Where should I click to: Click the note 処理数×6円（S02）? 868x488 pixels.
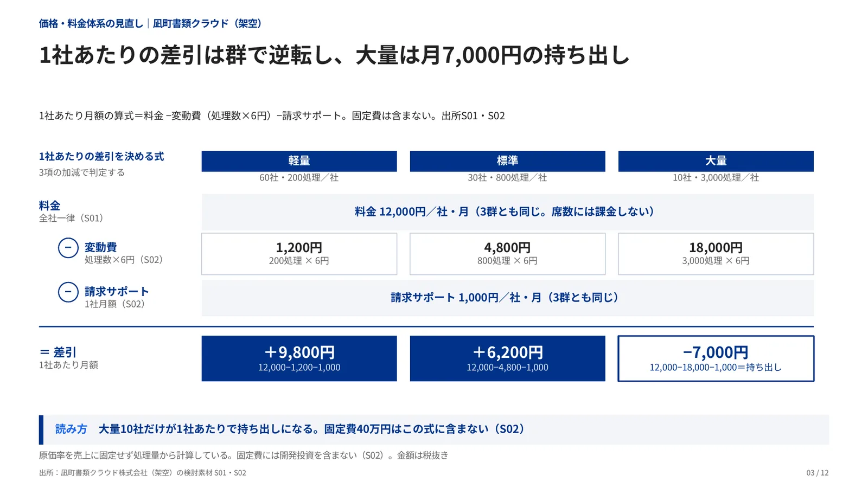coord(124,260)
